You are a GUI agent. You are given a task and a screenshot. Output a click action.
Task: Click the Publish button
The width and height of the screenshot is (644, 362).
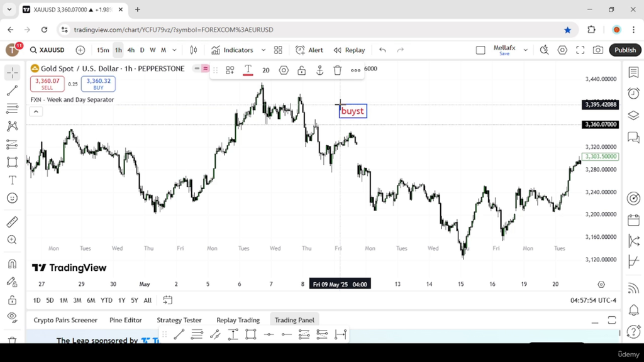click(625, 50)
